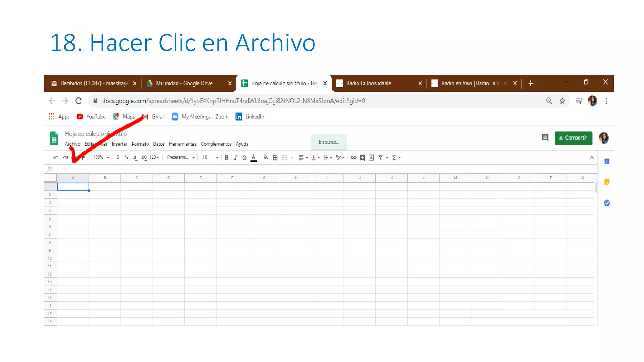Open Maps bookmark
Image resolution: width=644 pixels, height=362 pixels.
(124, 117)
